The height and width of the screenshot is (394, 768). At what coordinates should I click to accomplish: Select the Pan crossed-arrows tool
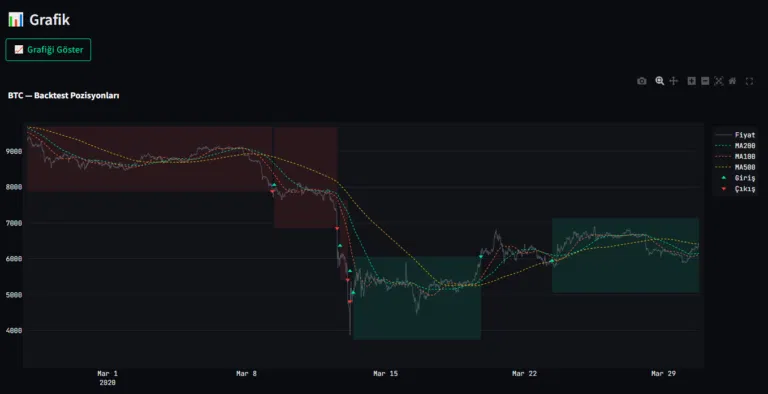[673, 81]
